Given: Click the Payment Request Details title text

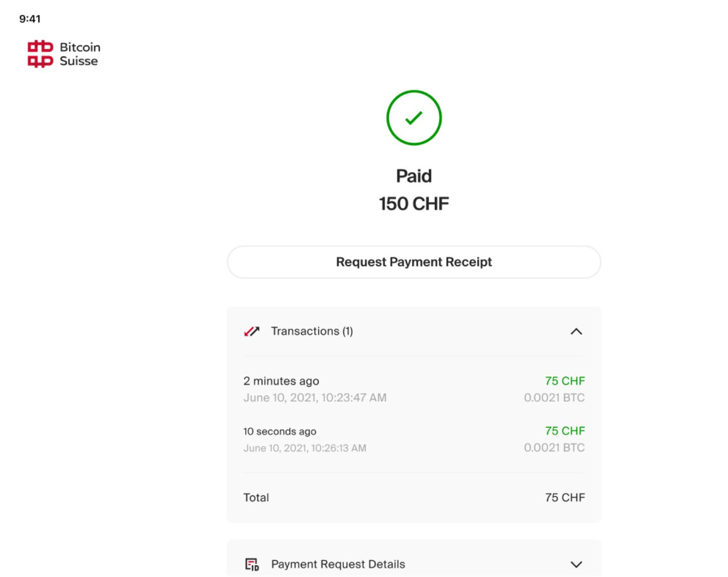Looking at the screenshot, I should click(338, 564).
